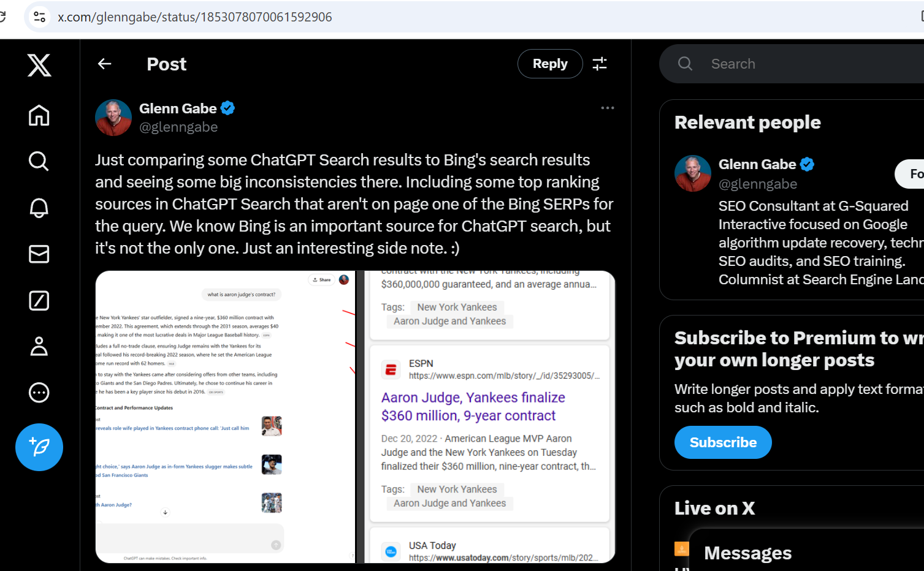Click the back arrow beside Post
This screenshot has width=924, height=571.
pyautogui.click(x=105, y=64)
